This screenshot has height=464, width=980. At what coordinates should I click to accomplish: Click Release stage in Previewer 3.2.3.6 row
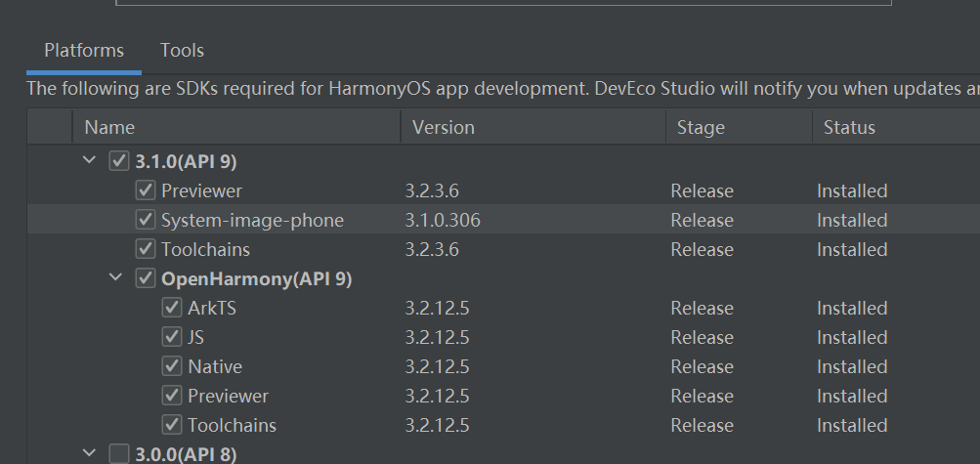pyautogui.click(x=702, y=190)
